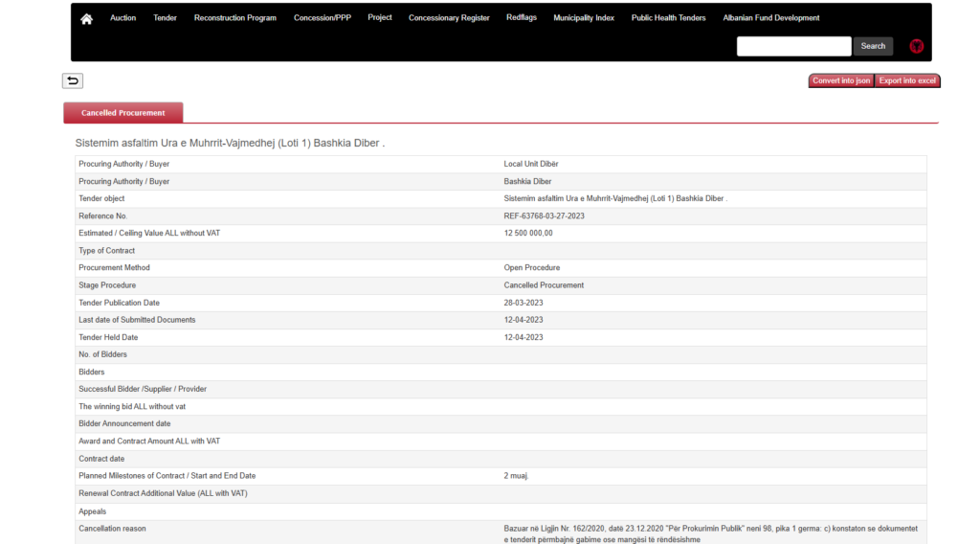
Task: Click the reference number REF-63768-03-27-2023
Action: [x=544, y=216]
